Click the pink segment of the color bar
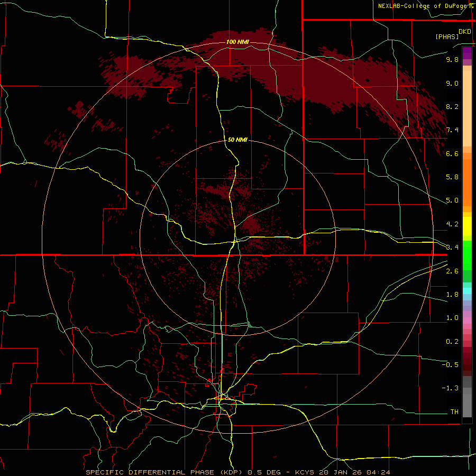The height and width of the screenshot is (476, 476). pyautogui.click(x=467, y=321)
